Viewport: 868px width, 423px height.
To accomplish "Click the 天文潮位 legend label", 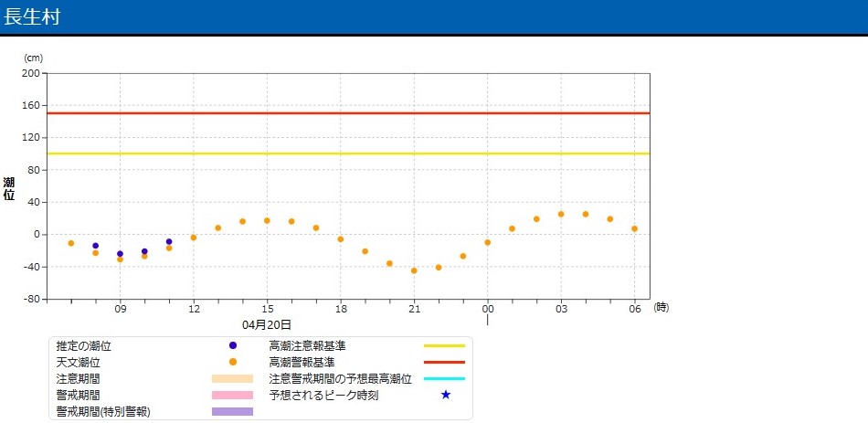I will pyautogui.click(x=78, y=363).
